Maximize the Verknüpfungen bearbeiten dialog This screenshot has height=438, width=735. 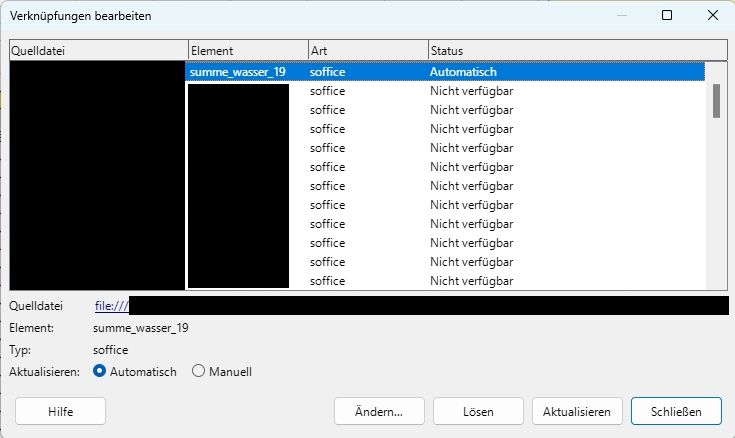click(x=667, y=15)
